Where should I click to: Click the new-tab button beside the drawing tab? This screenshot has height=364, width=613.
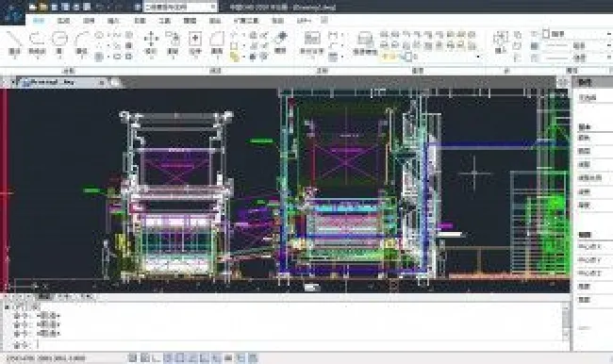[114, 82]
